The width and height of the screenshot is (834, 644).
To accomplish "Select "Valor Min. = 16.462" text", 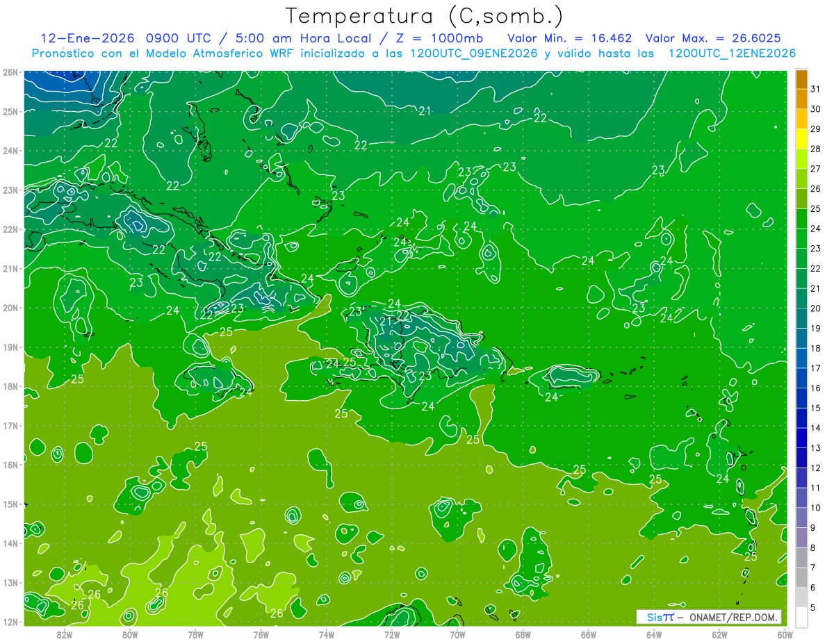I will (570, 38).
